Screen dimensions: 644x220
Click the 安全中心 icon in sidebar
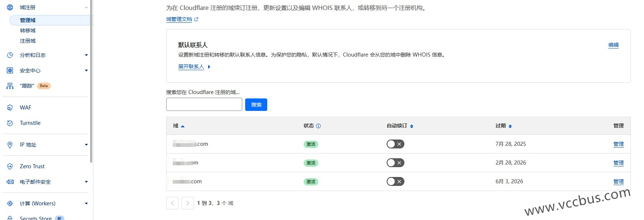10,71
